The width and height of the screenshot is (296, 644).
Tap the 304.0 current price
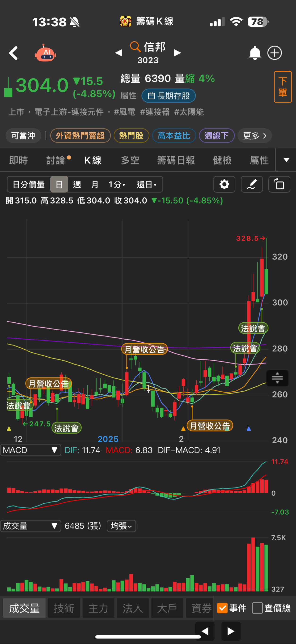pyautogui.click(x=42, y=85)
